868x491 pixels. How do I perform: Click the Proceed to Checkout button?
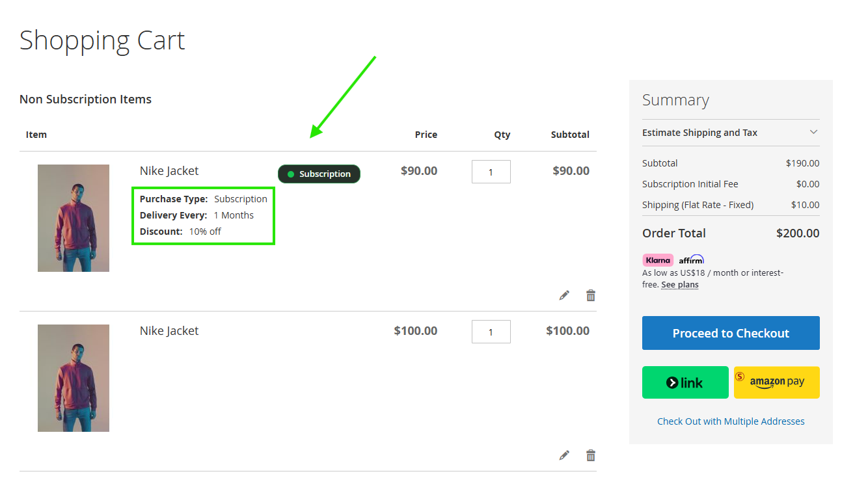(x=731, y=333)
